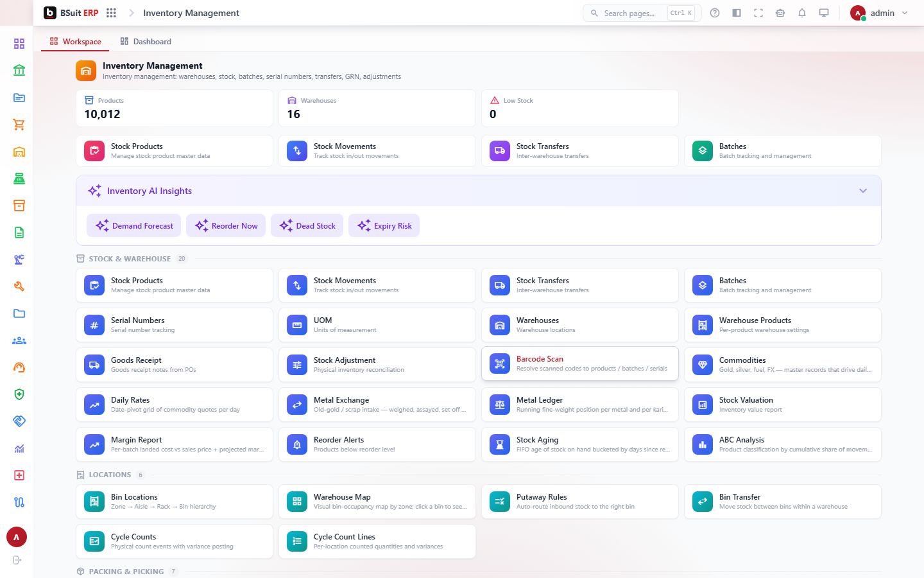Open the Products count card
Viewport: 924px width, 578px height.
175,108
